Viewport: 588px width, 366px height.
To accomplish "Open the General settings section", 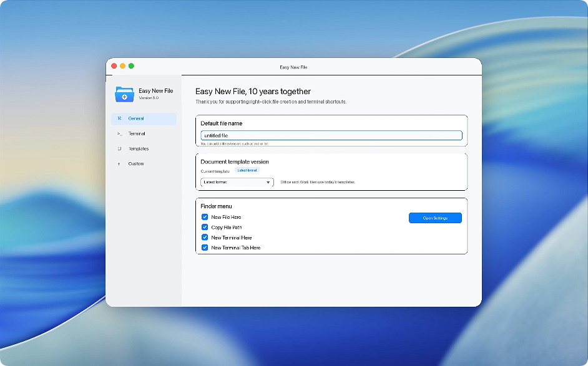I will pos(144,118).
